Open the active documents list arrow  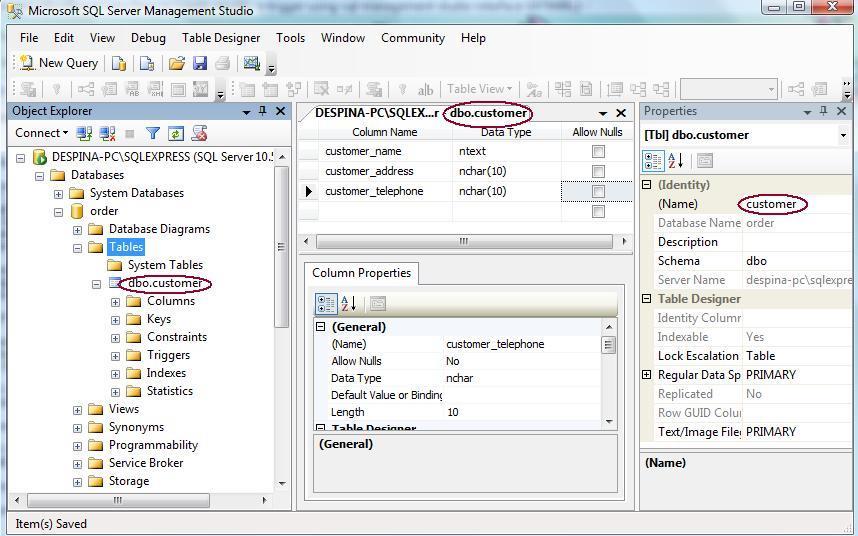[x=603, y=114]
